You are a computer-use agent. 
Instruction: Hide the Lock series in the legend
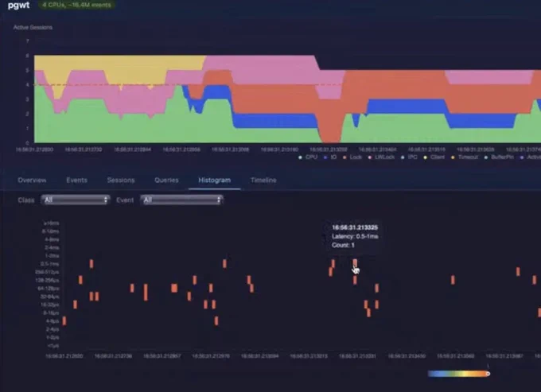[x=352, y=157]
